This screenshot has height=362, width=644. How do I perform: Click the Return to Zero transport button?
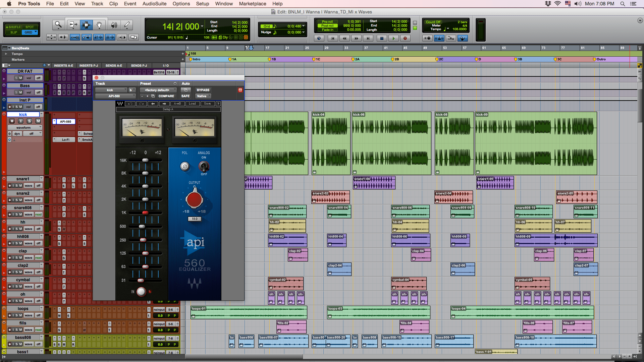coord(333,38)
